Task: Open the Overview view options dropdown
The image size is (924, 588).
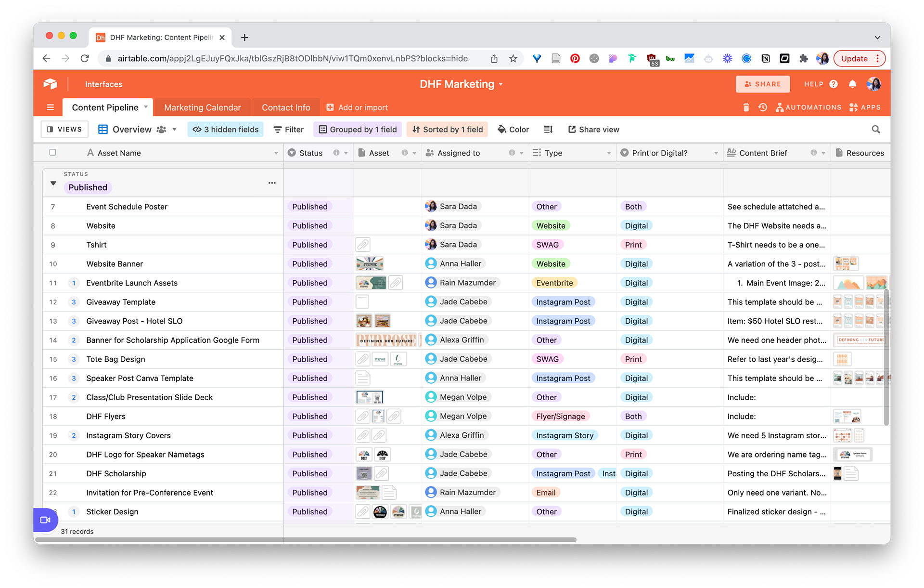Action: click(174, 130)
